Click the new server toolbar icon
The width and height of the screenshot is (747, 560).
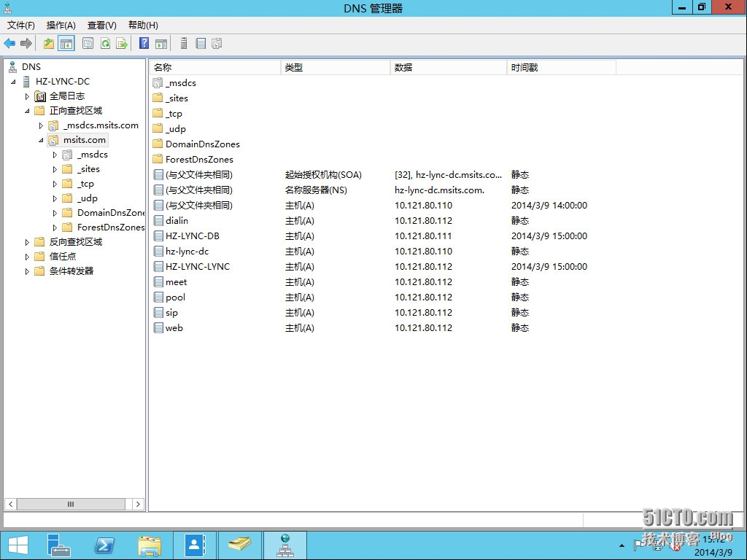point(183,44)
